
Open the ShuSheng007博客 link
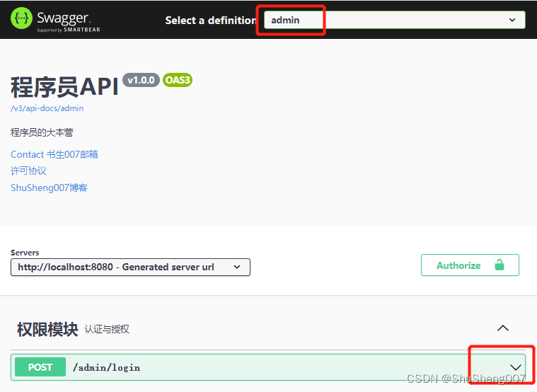[49, 188]
